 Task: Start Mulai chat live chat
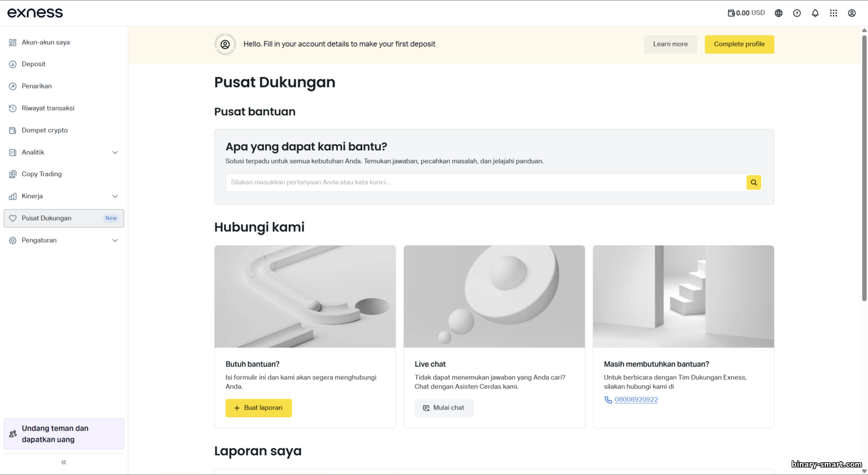tap(444, 408)
